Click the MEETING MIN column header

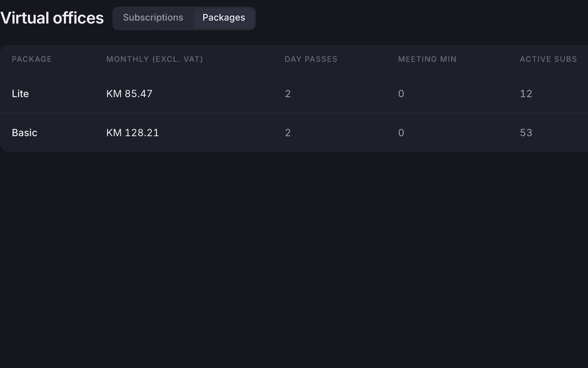[427, 59]
